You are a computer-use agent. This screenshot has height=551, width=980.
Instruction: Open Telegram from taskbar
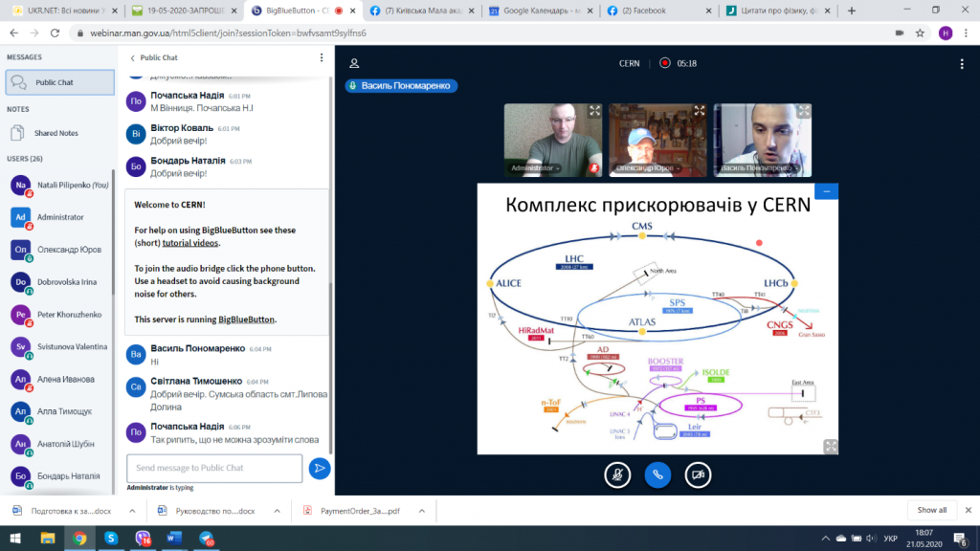[x=207, y=538]
